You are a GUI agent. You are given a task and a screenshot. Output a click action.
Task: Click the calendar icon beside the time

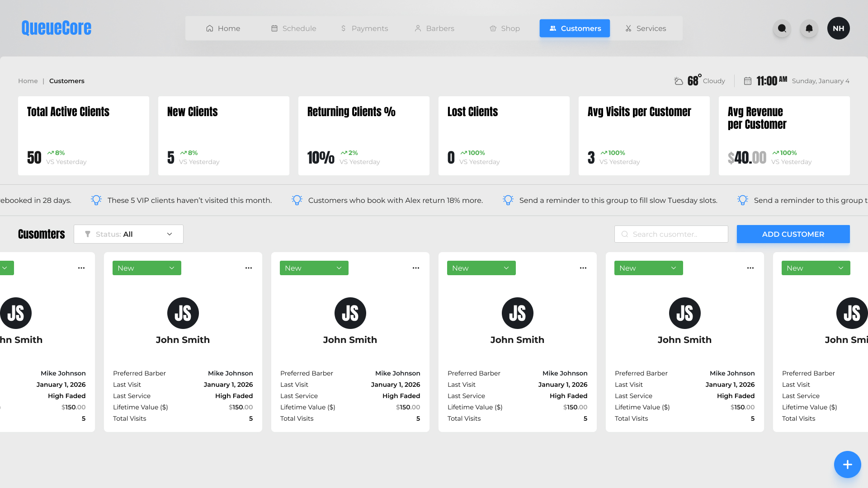click(748, 81)
